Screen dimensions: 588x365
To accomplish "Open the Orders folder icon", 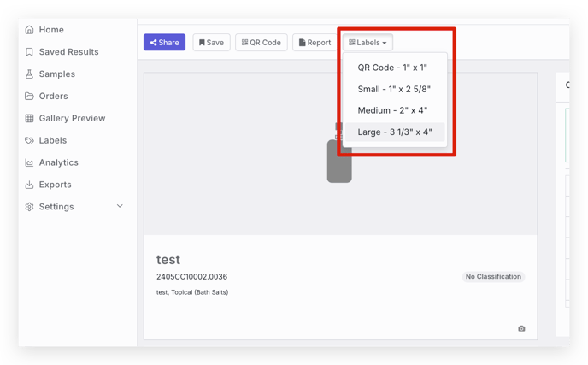I will point(29,96).
